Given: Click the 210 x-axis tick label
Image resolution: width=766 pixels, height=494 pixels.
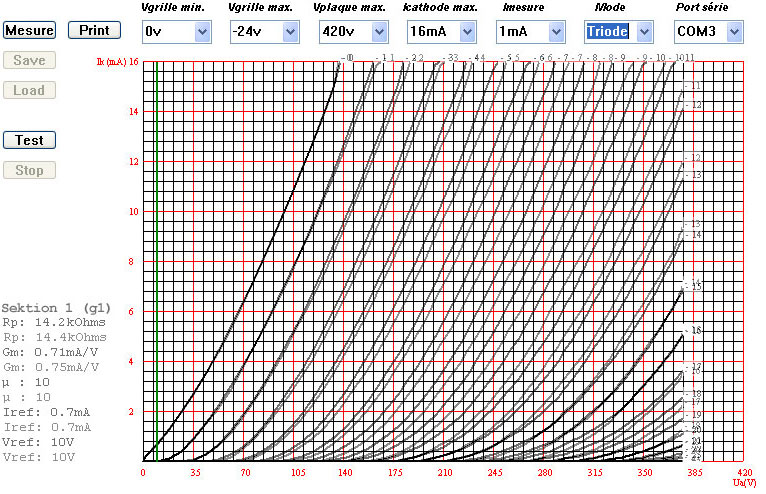Looking at the screenshot, I should 445,473.
